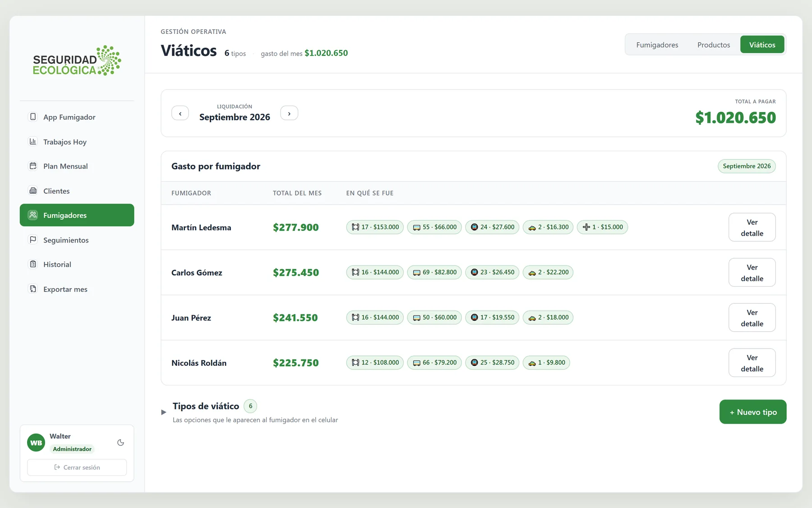Click Seguridad Ecológica logo

[77, 60]
